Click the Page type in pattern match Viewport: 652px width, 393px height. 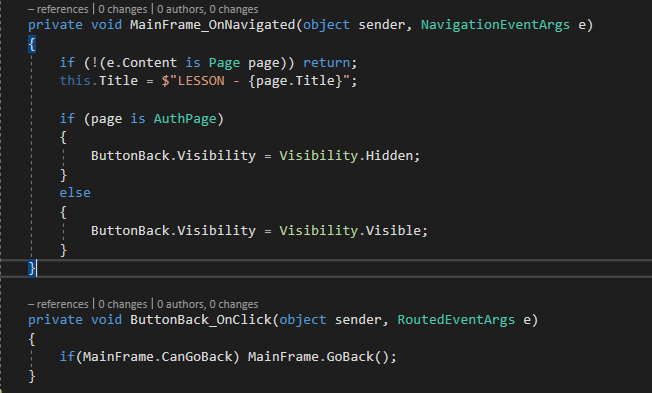pos(224,63)
